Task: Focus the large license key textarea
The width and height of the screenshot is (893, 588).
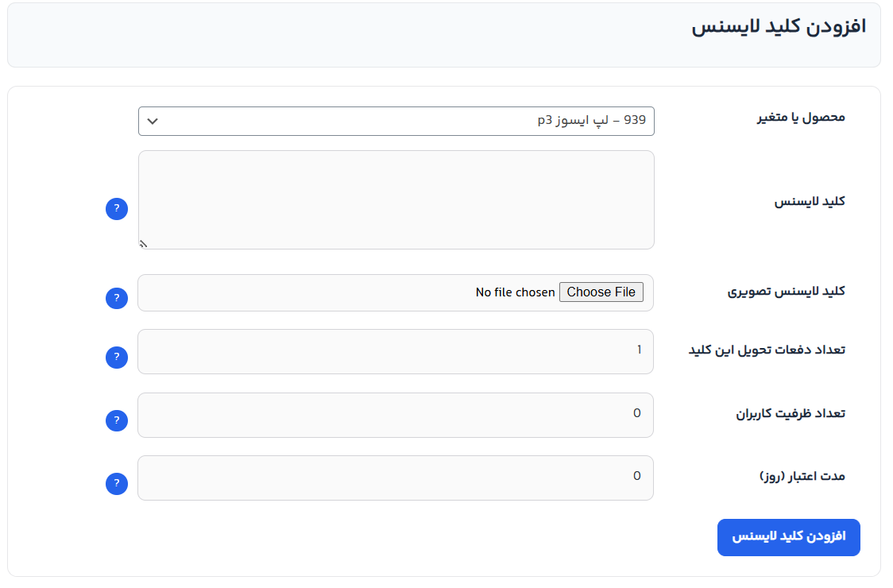Action: (396, 200)
